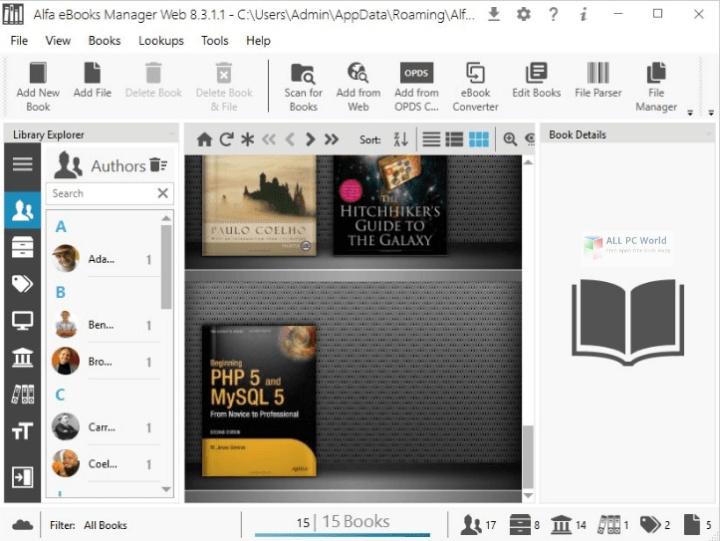Click the question mark help icon
This screenshot has height=541, width=720.
coord(553,14)
